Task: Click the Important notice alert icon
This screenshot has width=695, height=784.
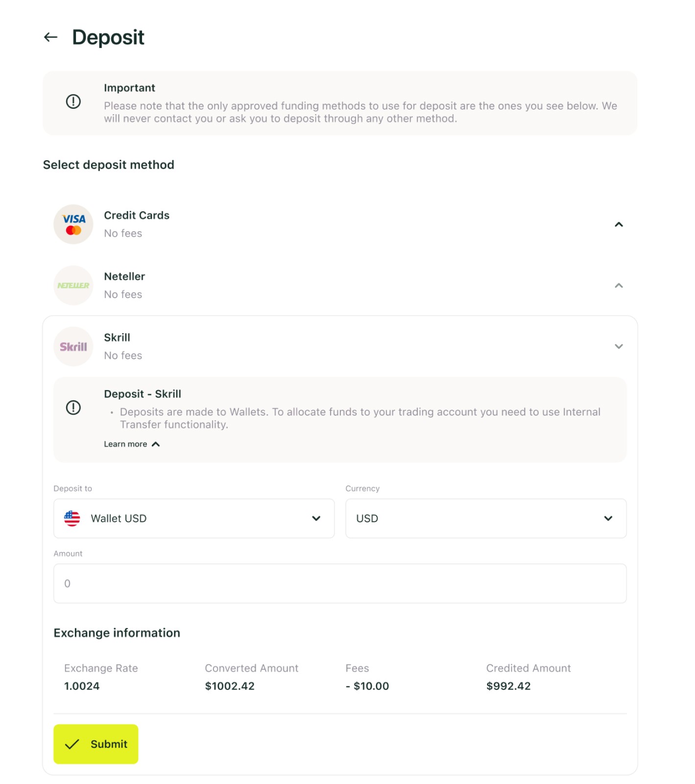Action: [x=73, y=102]
